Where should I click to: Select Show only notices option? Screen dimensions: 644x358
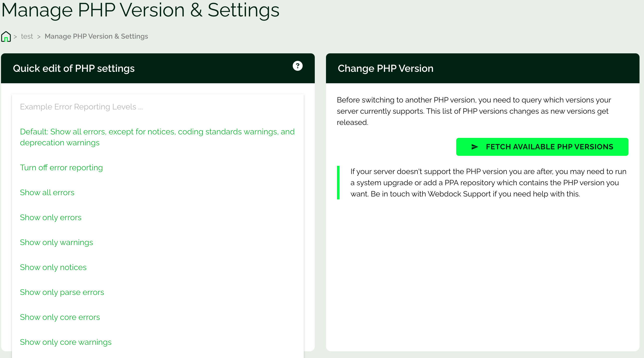click(x=53, y=268)
